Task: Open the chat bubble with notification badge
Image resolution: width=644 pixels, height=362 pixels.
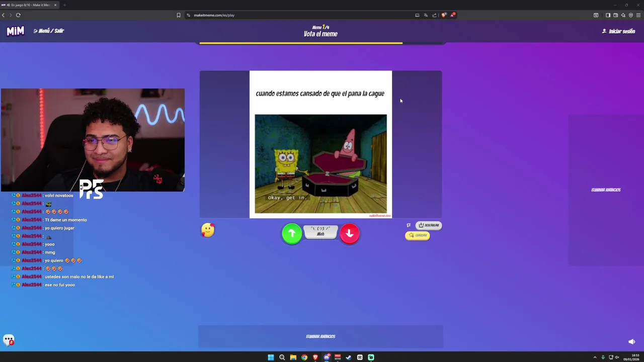Action: coord(9,340)
